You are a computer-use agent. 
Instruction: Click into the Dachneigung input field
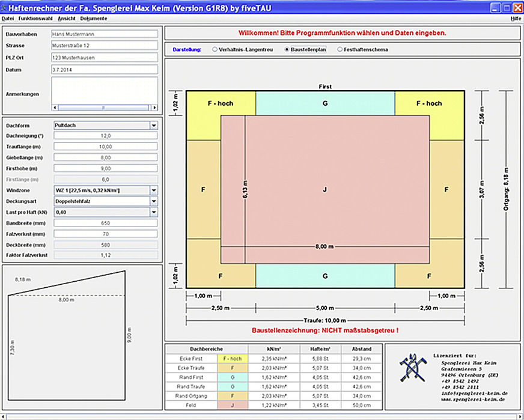click(x=105, y=136)
